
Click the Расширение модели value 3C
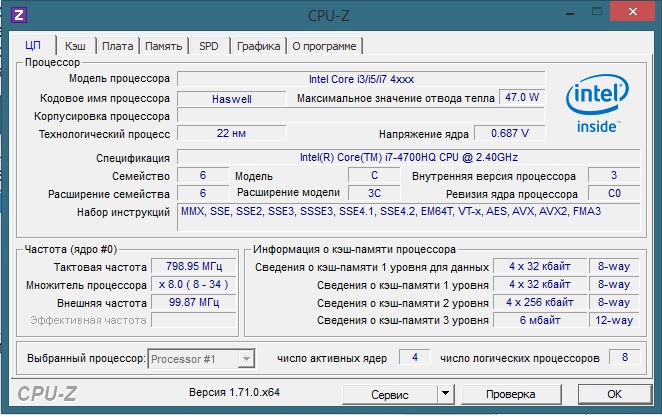coord(374,193)
